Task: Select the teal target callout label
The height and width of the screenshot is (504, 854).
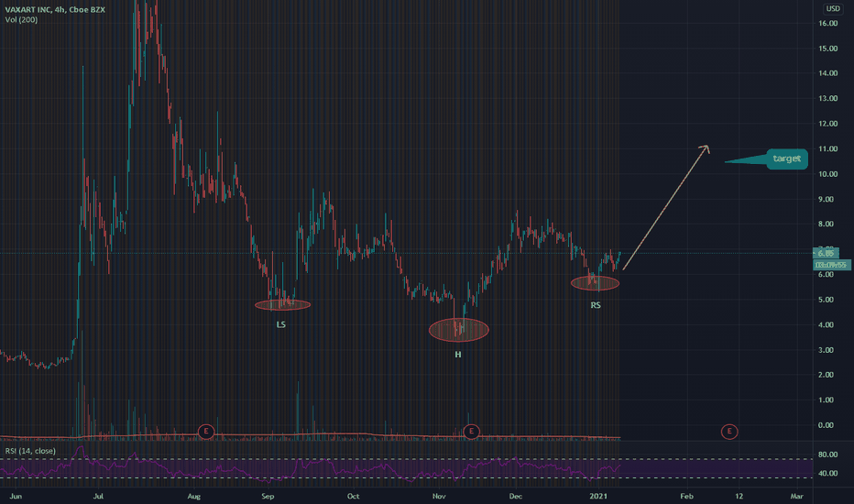Action: tap(786, 159)
